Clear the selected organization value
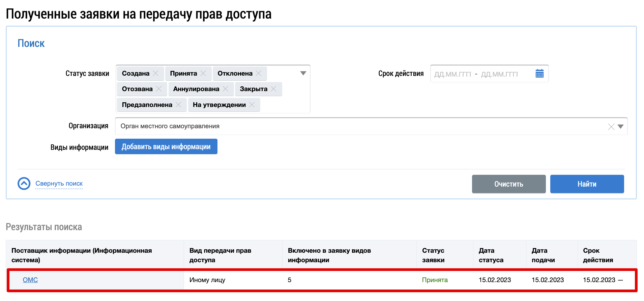Screen dimensions: 644x301 pos(611,127)
